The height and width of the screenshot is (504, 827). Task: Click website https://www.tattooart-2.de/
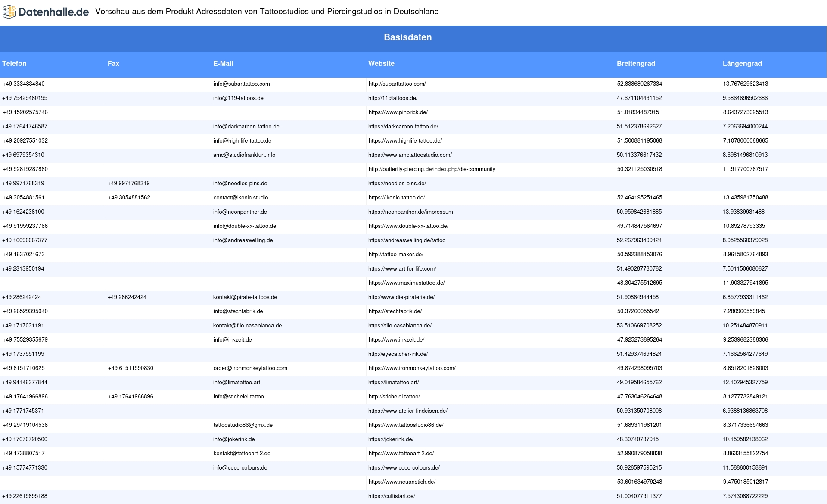tap(401, 454)
